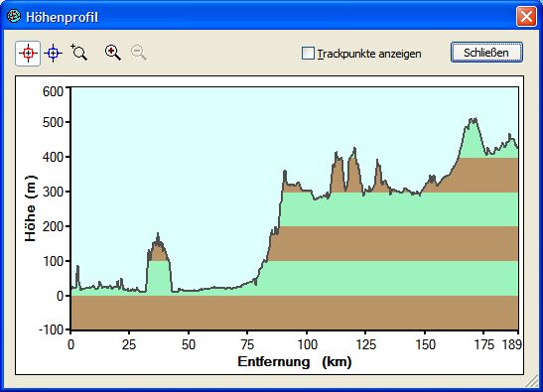Enable the Trackpunkte anzeigen checkbox
Viewport: 543px width, 392px height.
(308, 54)
